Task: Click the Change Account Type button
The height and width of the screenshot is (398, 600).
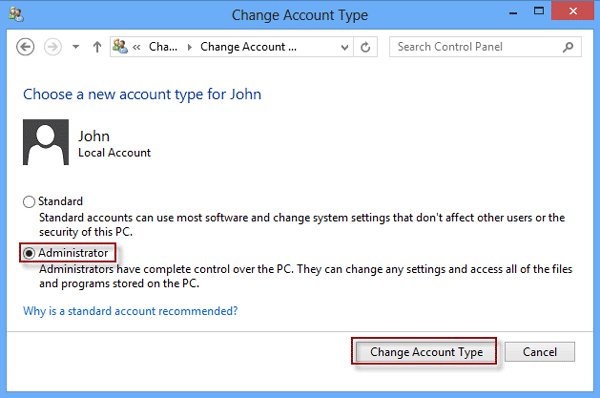Action: click(426, 352)
